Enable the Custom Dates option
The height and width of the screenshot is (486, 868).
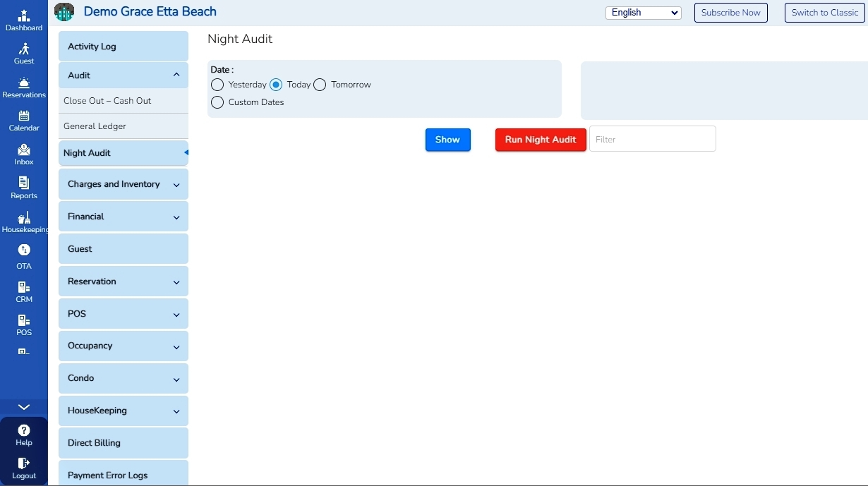click(x=217, y=102)
